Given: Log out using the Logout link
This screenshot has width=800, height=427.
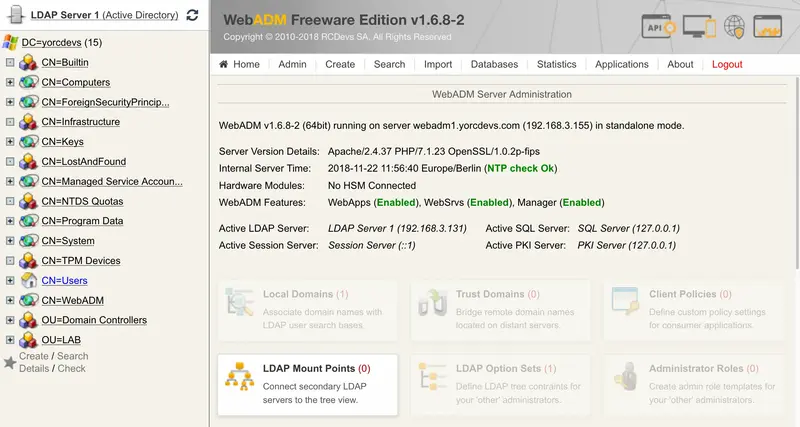Looking at the screenshot, I should [727, 64].
